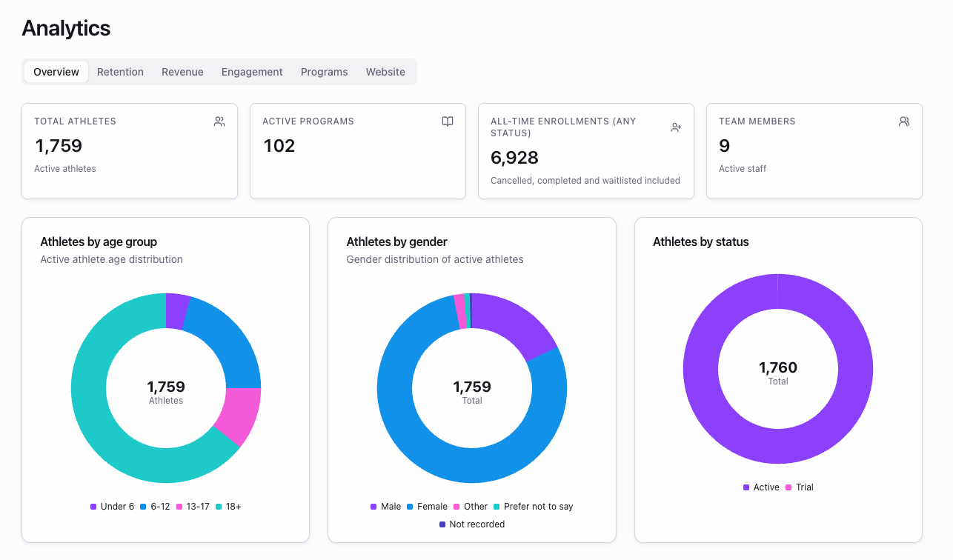The height and width of the screenshot is (560, 953).
Task: Click the Athletes by status heading
Action: [701, 241]
